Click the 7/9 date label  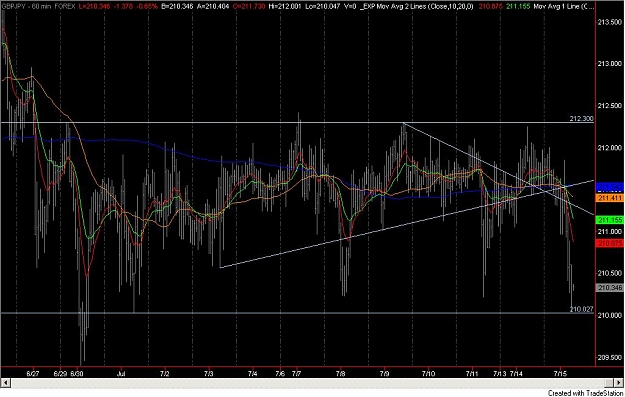pos(385,373)
